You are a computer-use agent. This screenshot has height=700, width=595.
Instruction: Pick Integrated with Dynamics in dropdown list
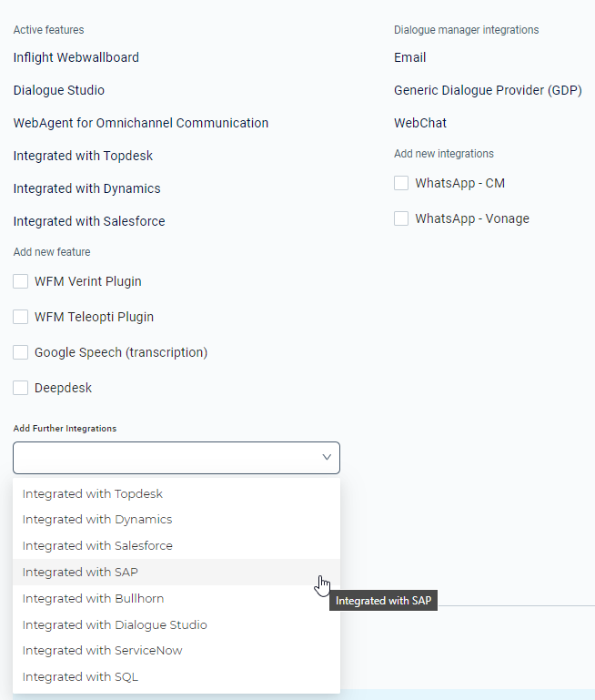click(x=176, y=519)
